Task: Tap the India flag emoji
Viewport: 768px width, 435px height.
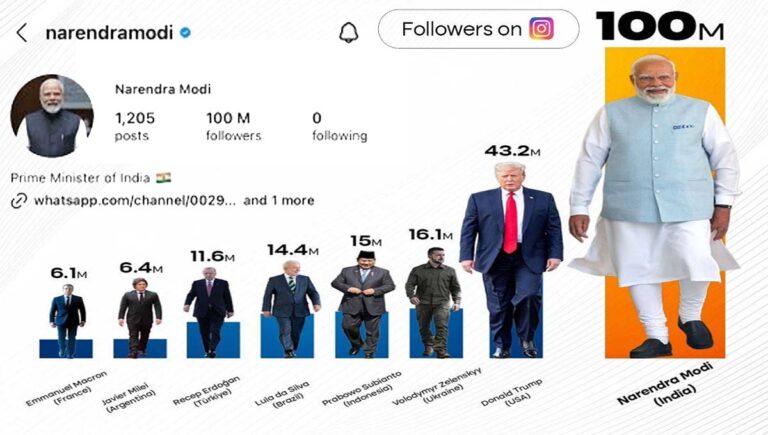Action: 164,178
